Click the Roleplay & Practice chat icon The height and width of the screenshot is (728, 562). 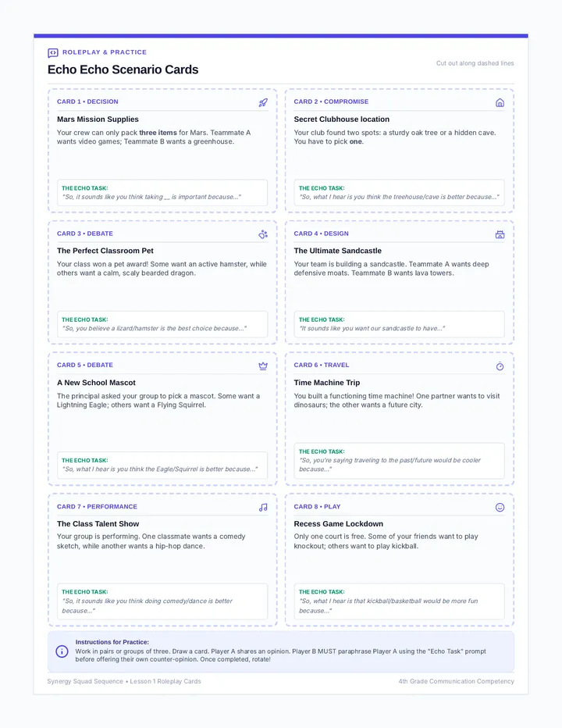[53, 52]
